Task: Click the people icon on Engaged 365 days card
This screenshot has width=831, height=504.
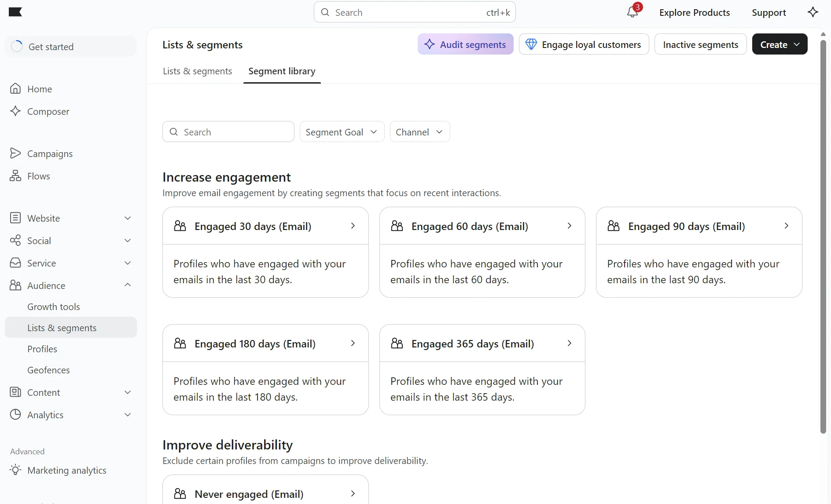Action: click(x=397, y=343)
